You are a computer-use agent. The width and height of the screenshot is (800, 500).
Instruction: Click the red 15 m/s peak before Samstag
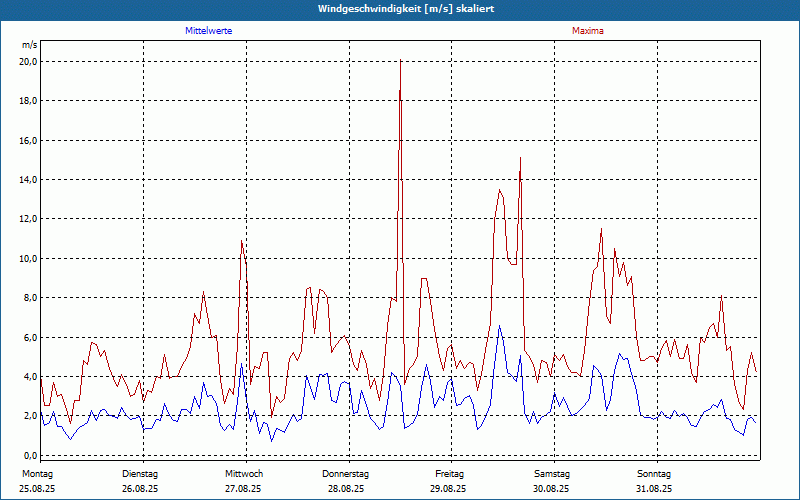[520, 158]
